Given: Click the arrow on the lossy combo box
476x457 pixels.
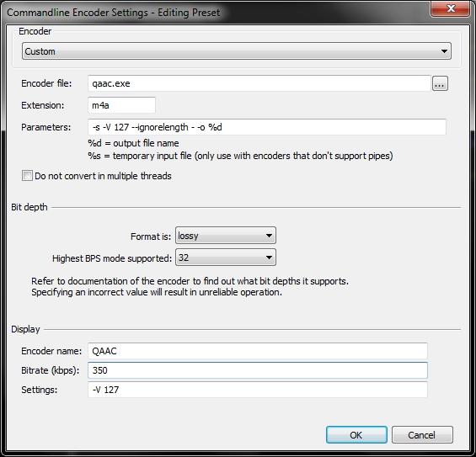Looking at the screenshot, I should 269,236.
